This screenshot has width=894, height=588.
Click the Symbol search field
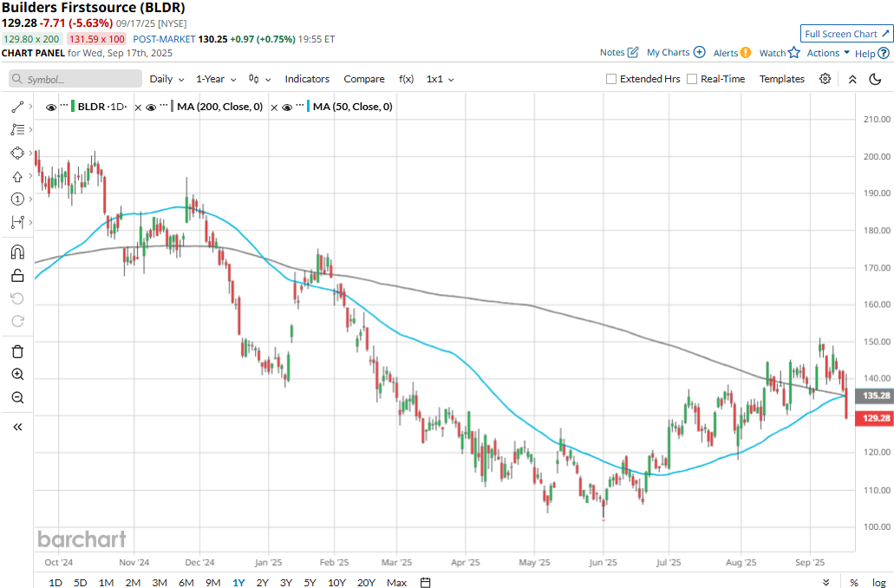(75, 79)
